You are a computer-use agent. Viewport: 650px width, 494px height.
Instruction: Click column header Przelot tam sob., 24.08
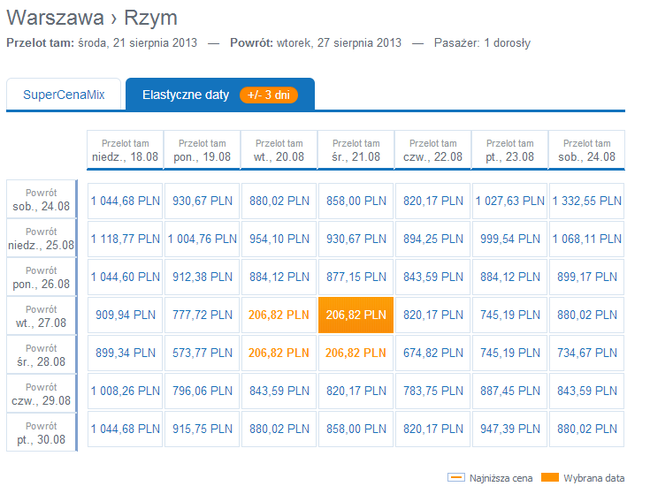pos(586,150)
